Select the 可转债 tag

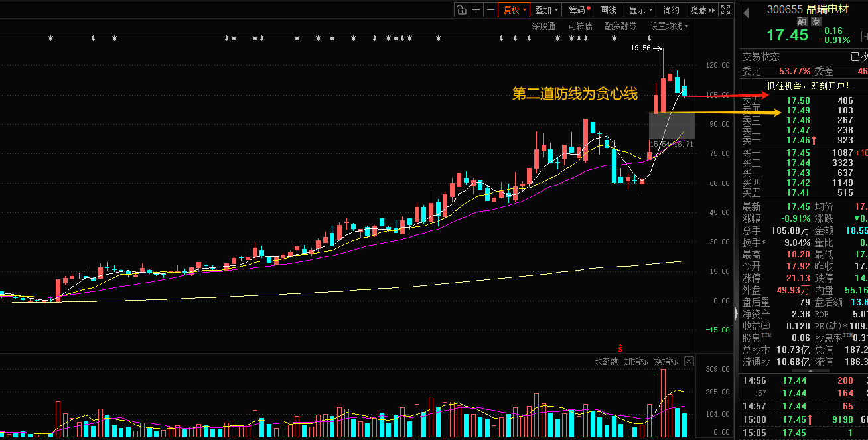[x=580, y=27]
